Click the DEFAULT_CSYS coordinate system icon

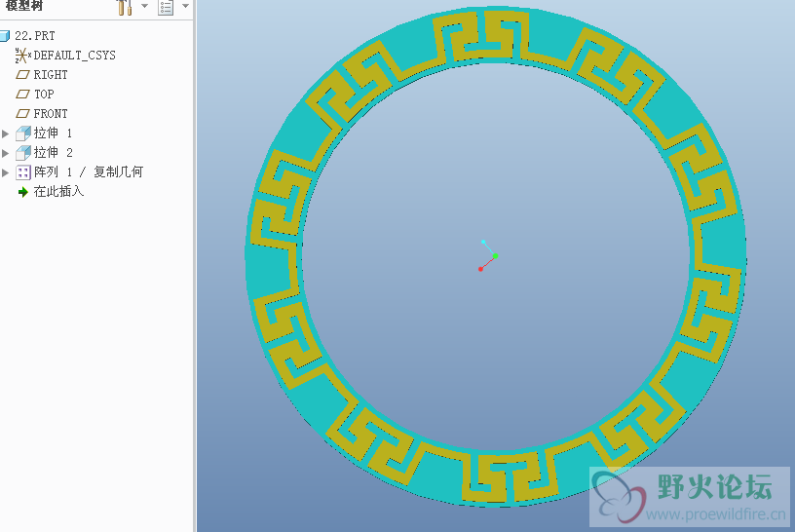point(22,56)
